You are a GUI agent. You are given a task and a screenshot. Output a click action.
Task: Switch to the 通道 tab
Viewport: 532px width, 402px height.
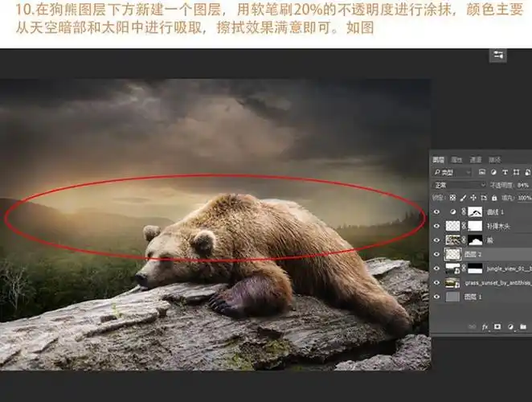click(475, 159)
